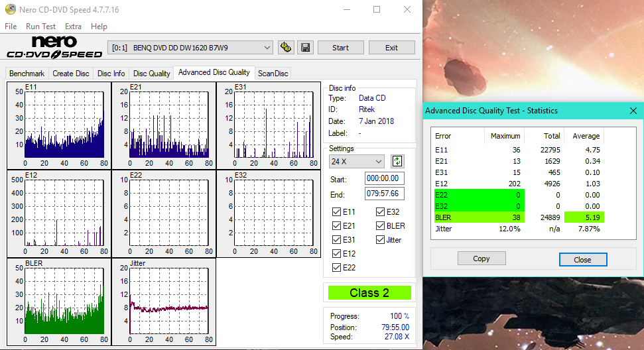Click Copy in the Statistics dialog
Viewport: 644px width, 350px height.
coord(482,259)
